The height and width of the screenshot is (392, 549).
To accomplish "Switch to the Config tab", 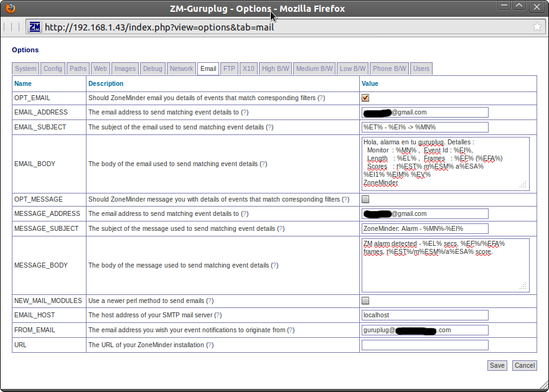I will click(x=53, y=68).
